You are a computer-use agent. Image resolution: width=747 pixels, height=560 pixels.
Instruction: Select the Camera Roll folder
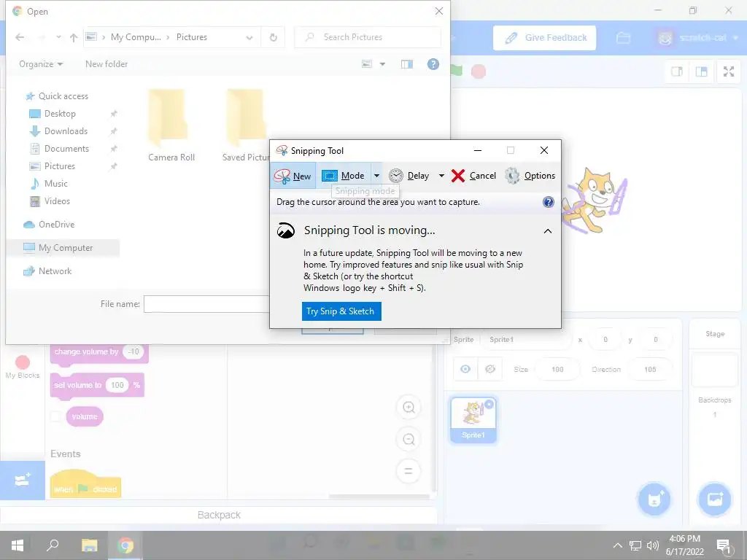pyautogui.click(x=171, y=125)
